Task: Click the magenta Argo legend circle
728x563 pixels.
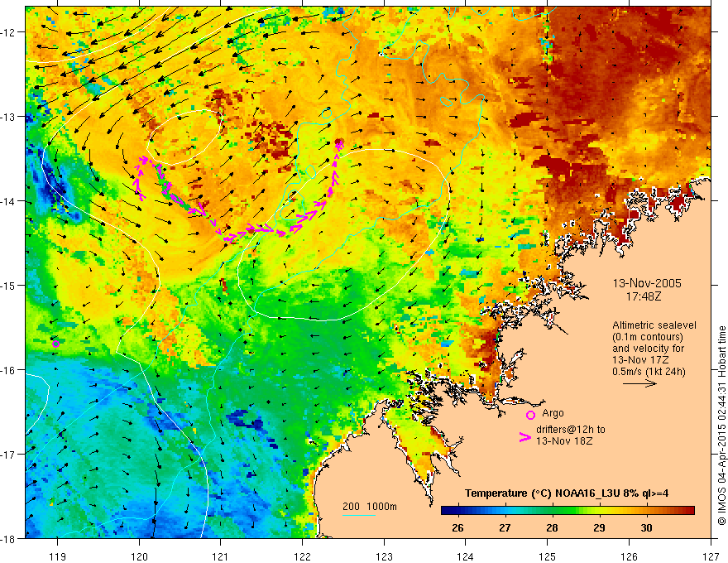Action: (530, 415)
